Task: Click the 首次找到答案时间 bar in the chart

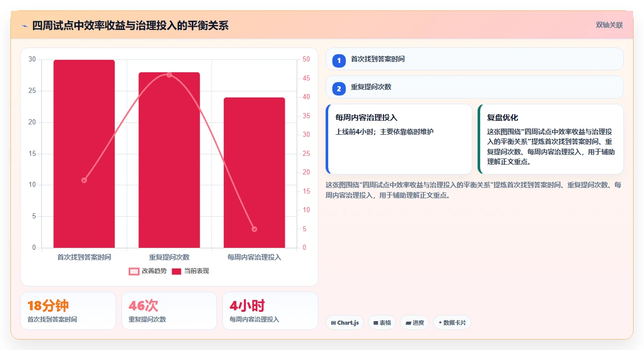Action: 84,154
